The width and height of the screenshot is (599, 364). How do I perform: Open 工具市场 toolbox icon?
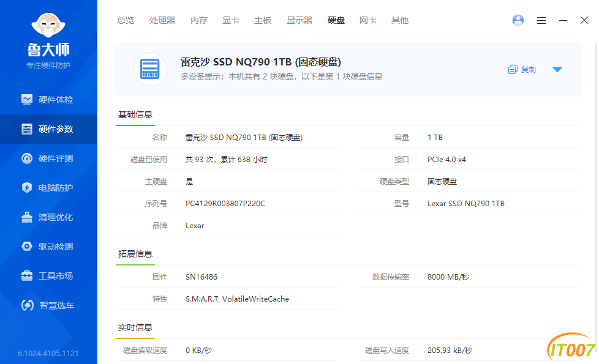[x=27, y=276]
